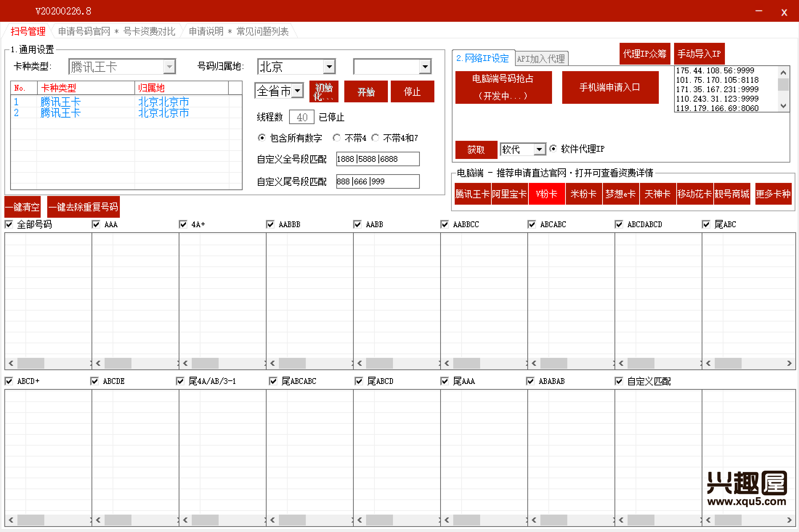Open the 梦想e卡 button
The image size is (799, 532).
(x=621, y=194)
